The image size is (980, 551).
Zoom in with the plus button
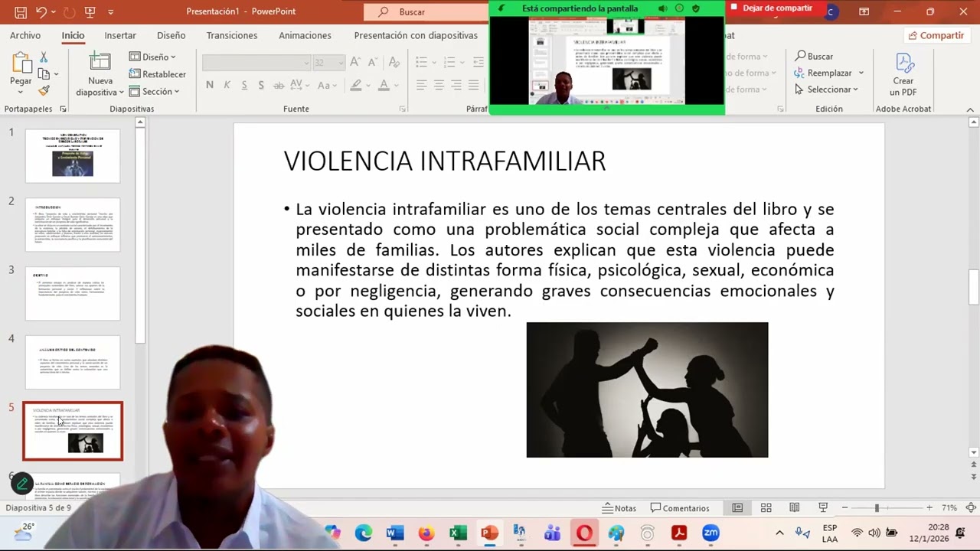[x=929, y=508]
